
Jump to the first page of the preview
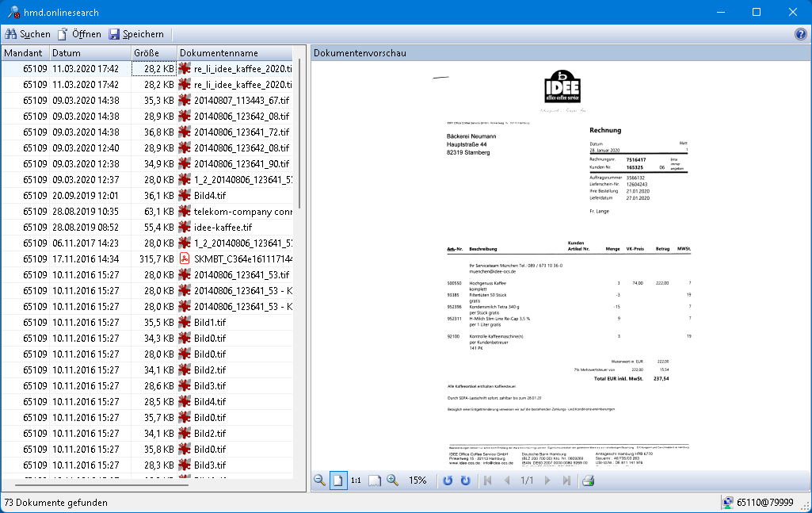[488, 480]
